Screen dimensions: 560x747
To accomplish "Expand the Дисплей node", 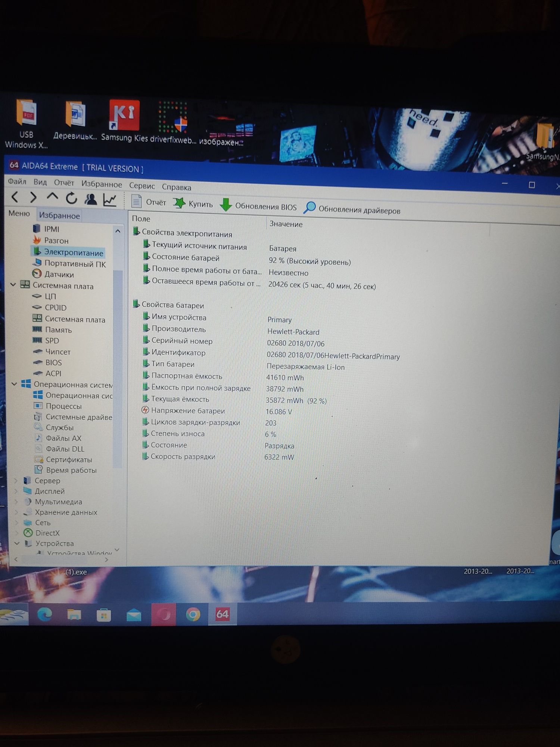I will 16,491.
